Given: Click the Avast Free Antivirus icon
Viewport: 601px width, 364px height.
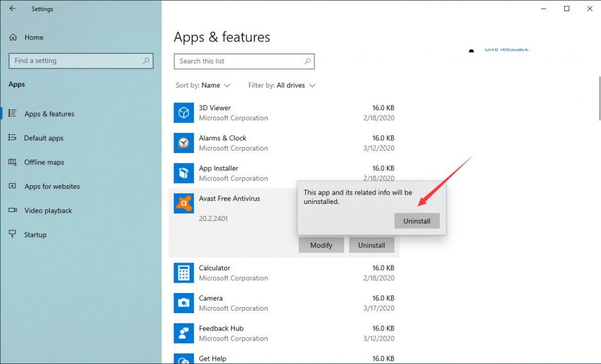Looking at the screenshot, I should coord(184,203).
